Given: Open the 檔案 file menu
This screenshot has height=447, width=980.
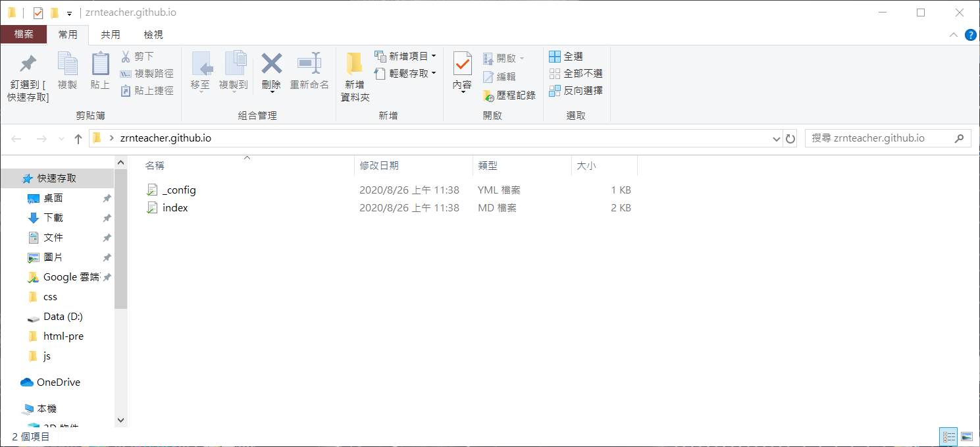Looking at the screenshot, I should point(24,35).
